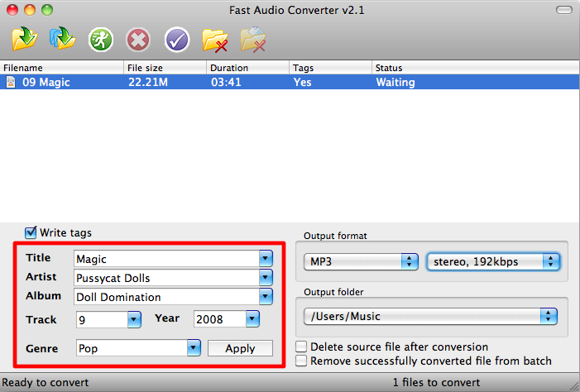Image resolution: width=580 pixels, height=392 pixels.
Task: Click the Yes tags cell
Action: point(302,82)
